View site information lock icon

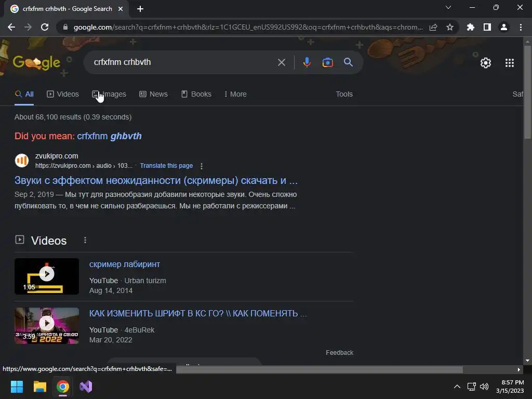[x=65, y=27]
